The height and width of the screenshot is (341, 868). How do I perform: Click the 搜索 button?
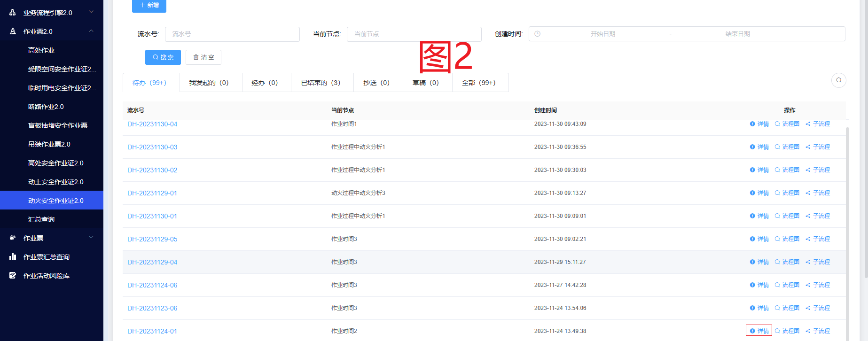(x=163, y=57)
